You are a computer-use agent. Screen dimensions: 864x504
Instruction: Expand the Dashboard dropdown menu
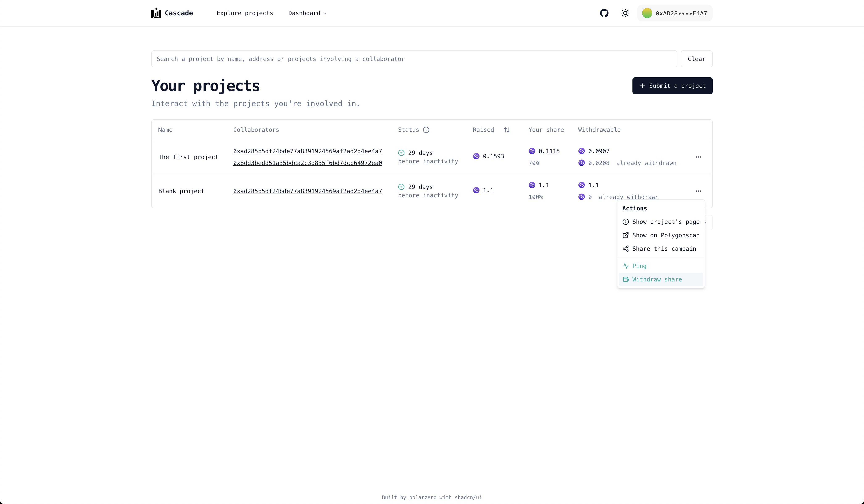(307, 13)
